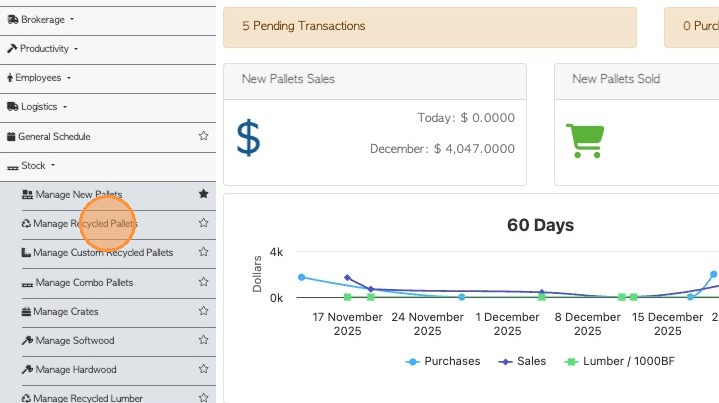Viewport: 719px width, 403px height.
Task: Expand the Brokerage menu
Action: [x=40, y=19]
